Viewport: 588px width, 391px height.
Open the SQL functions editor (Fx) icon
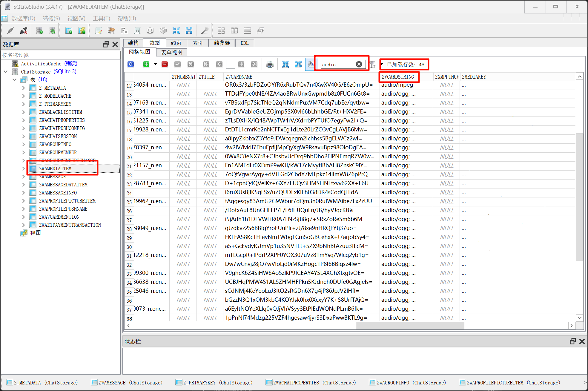(x=124, y=30)
